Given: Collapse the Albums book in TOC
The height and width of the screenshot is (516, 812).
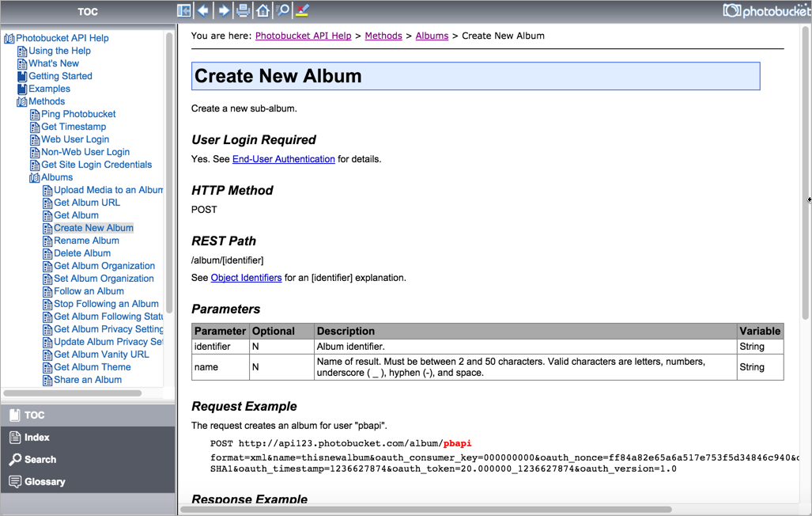Looking at the screenshot, I should [x=35, y=177].
